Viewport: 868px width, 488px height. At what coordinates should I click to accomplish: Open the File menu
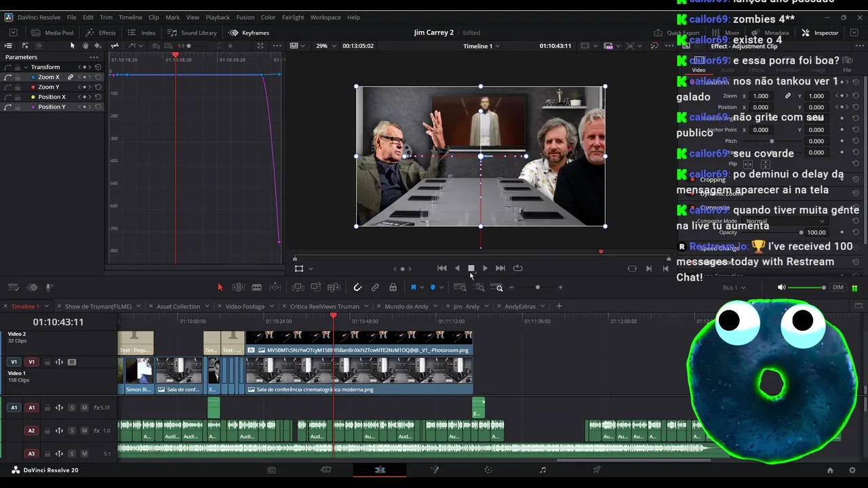coord(71,17)
